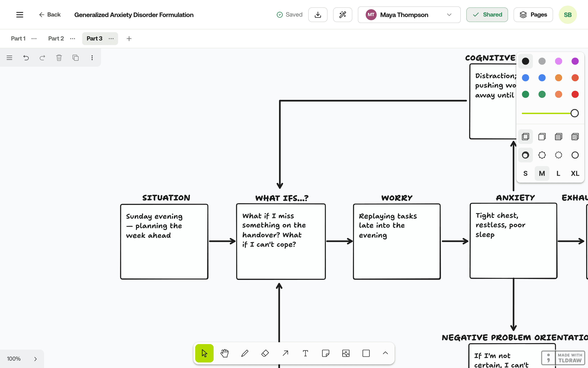Image resolution: width=588 pixels, height=368 pixels.
Task: Choose the dashed line style
Action: tap(542, 155)
